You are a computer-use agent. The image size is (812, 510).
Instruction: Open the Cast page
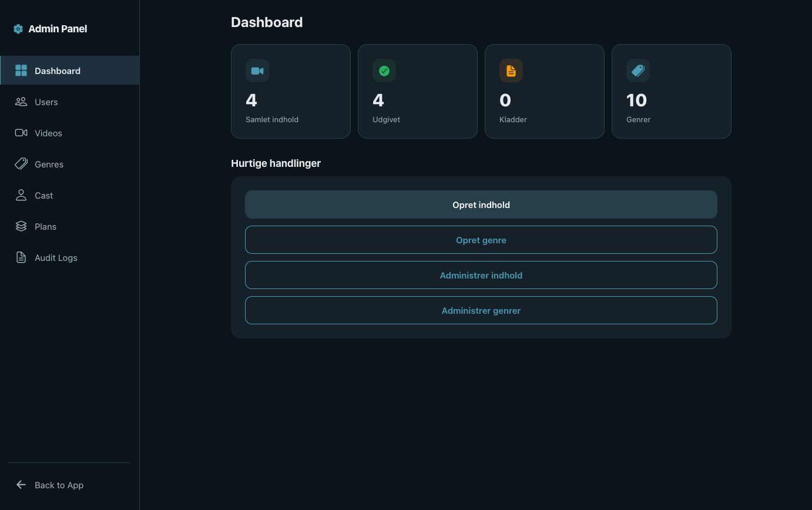click(x=70, y=195)
